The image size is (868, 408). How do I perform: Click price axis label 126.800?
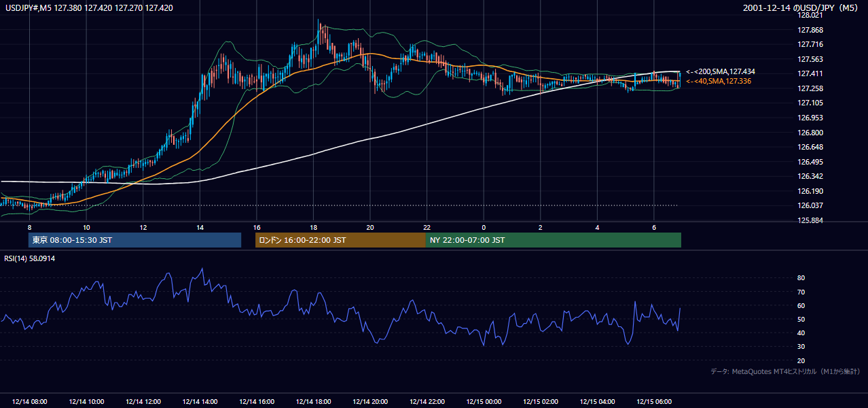click(x=810, y=133)
